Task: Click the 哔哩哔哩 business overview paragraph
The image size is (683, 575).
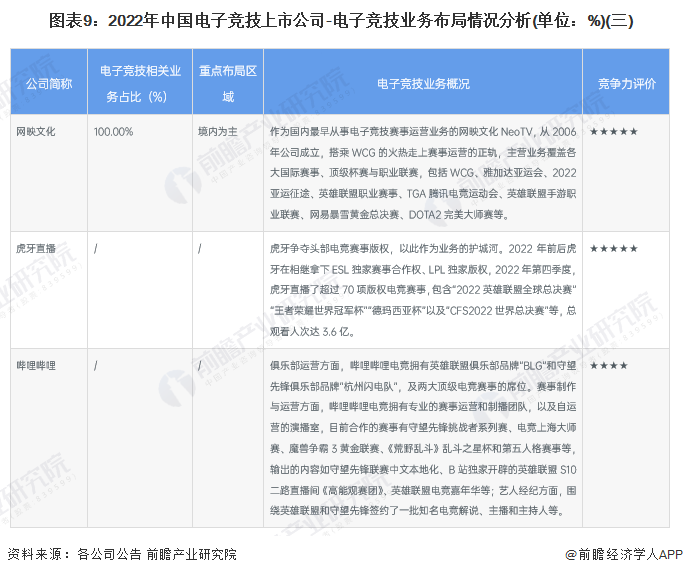Action: coord(423,438)
